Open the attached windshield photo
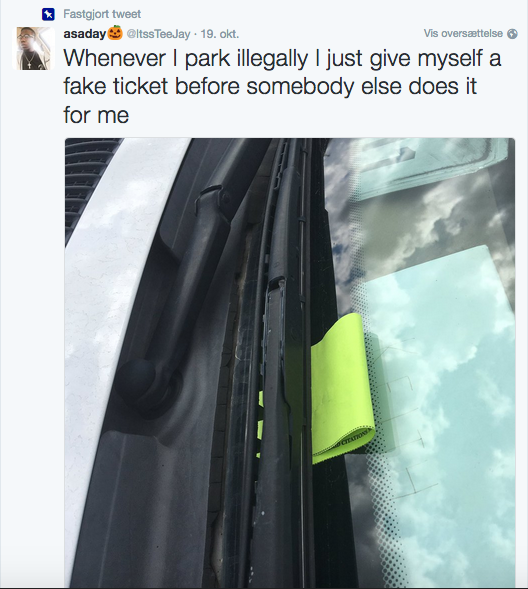 pos(290,363)
